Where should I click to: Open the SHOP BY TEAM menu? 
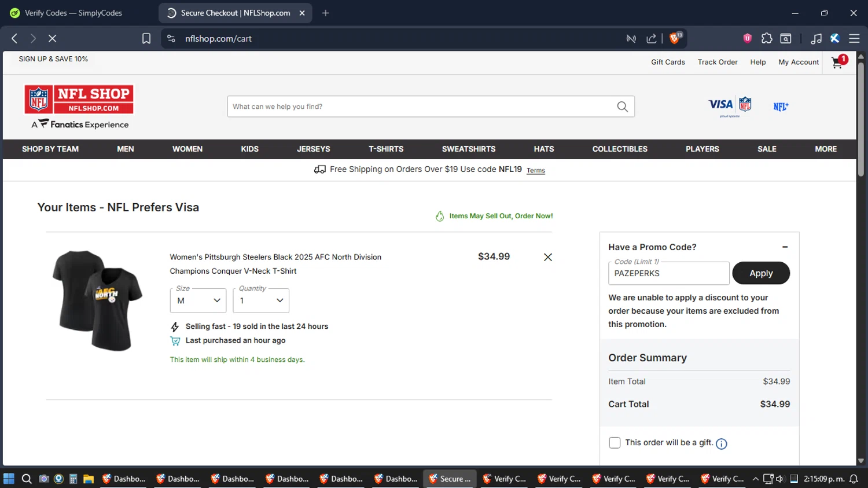pyautogui.click(x=50, y=149)
